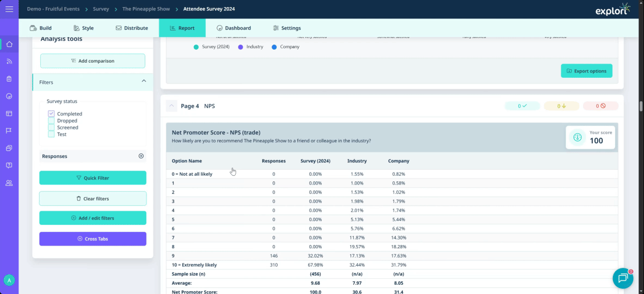Collapse the Filters section

(x=144, y=81)
